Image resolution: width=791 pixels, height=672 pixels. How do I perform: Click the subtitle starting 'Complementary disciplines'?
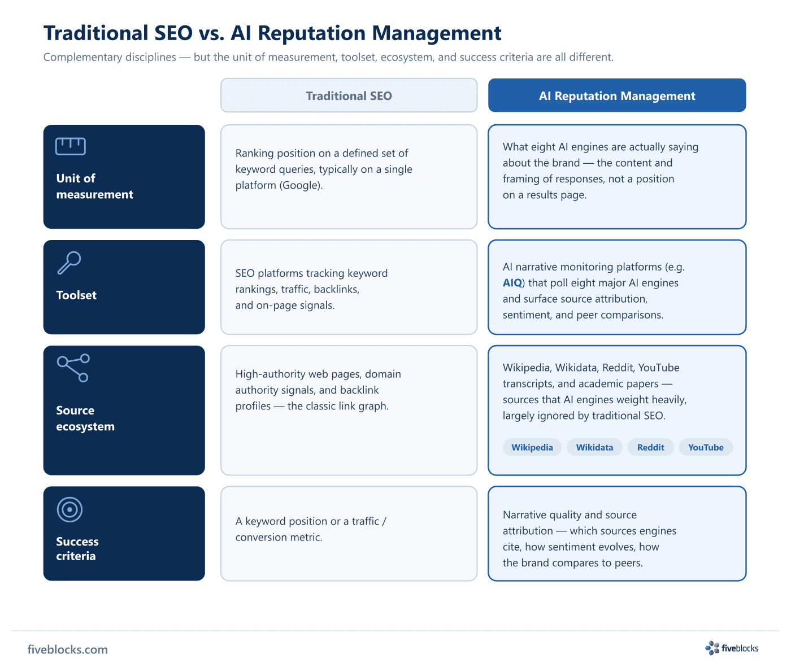coord(328,57)
